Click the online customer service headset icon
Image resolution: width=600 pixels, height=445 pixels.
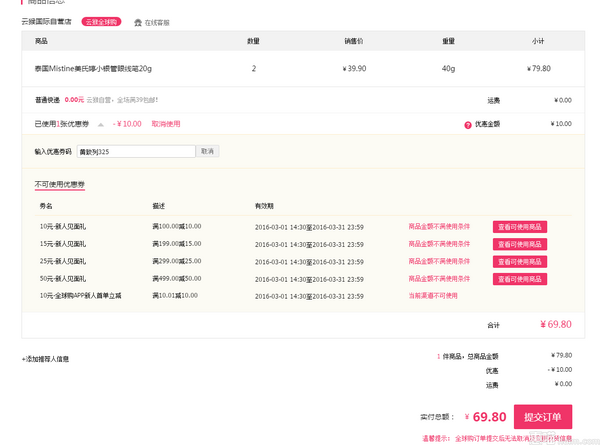(138, 23)
